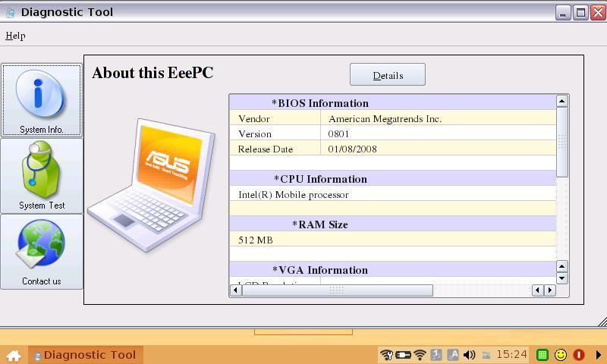Select the *RAM Size header row
607x364 pixels.
point(392,224)
